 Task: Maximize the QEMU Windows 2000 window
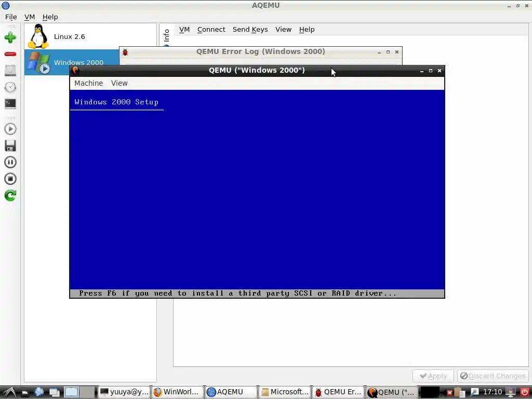431,71
